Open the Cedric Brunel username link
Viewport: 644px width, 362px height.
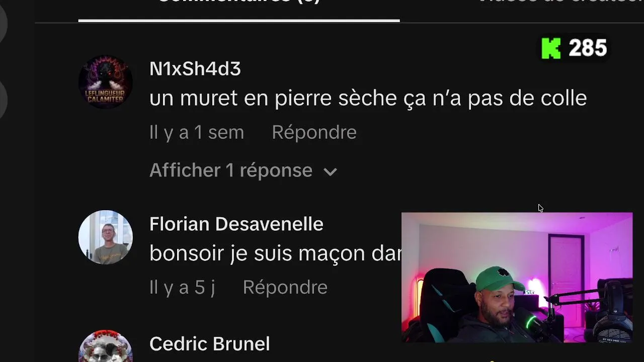click(210, 344)
